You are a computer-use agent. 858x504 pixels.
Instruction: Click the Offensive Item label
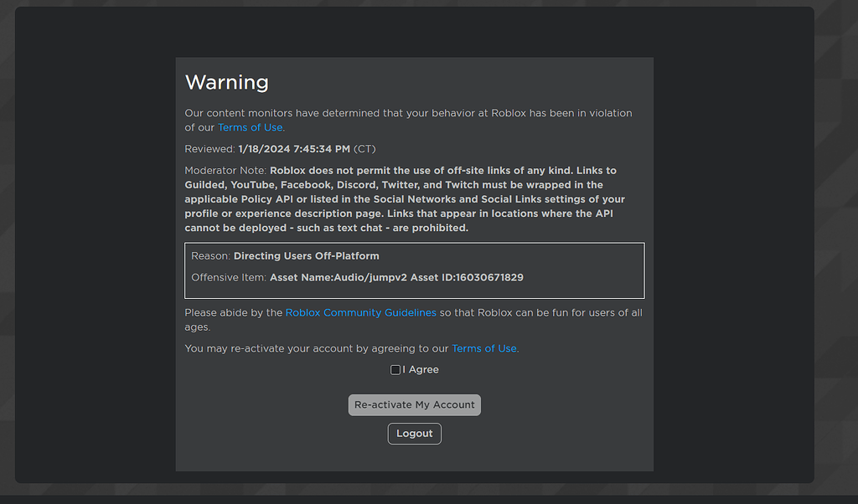pos(229,277)
